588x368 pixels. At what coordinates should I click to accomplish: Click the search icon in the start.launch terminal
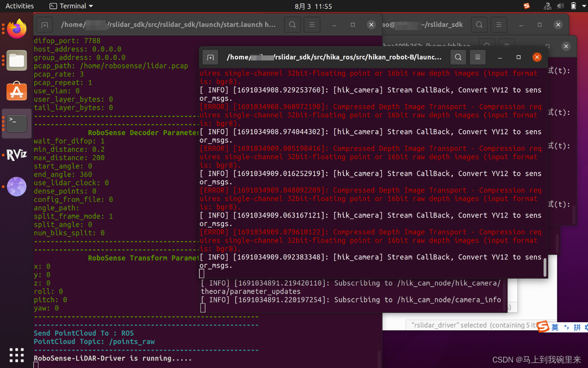293,25
